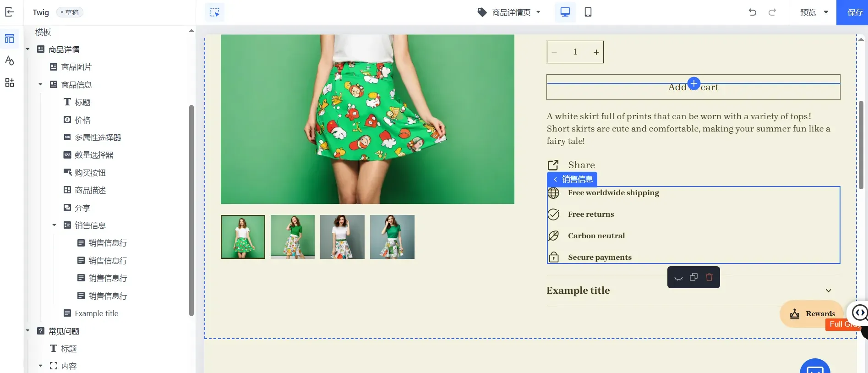Viewport: 868px width, 373px height.
Task: Switch to mobile preview mode
Action: [588, 12]
